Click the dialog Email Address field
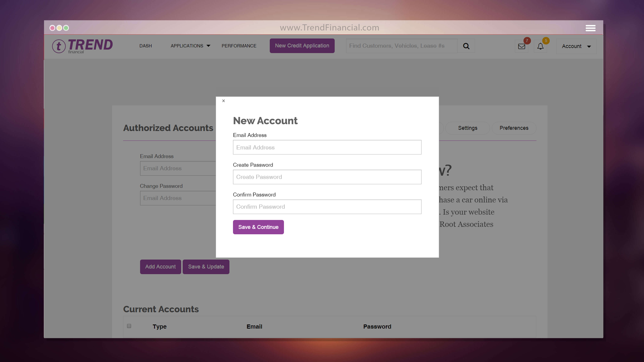The image size is (644, 362). [327, 147]
